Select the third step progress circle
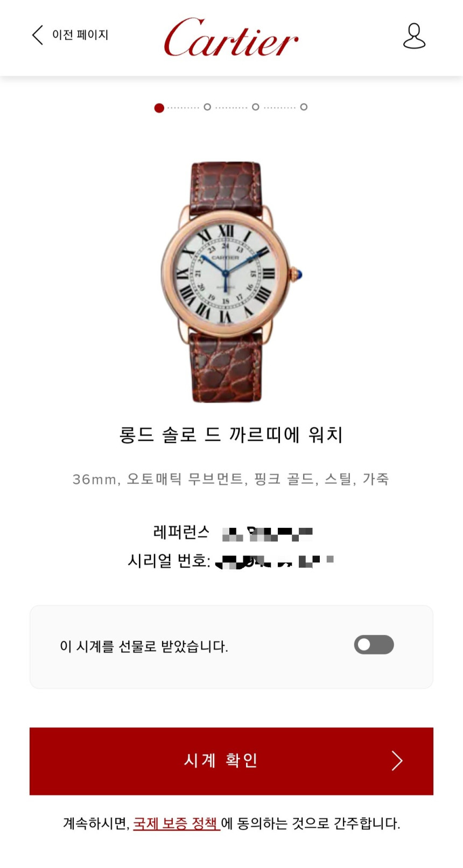Image resolution: width=463 pixels, height=868 pixels. 256,107
